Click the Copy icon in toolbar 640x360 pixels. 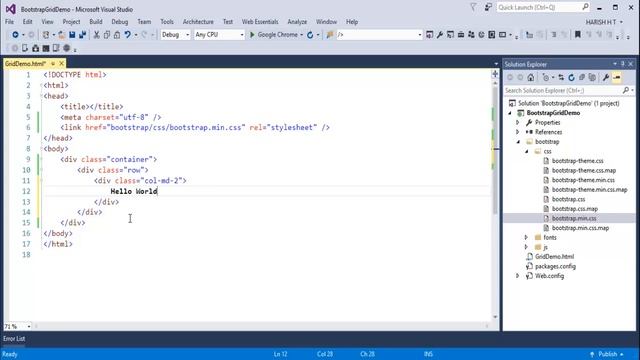107,35
